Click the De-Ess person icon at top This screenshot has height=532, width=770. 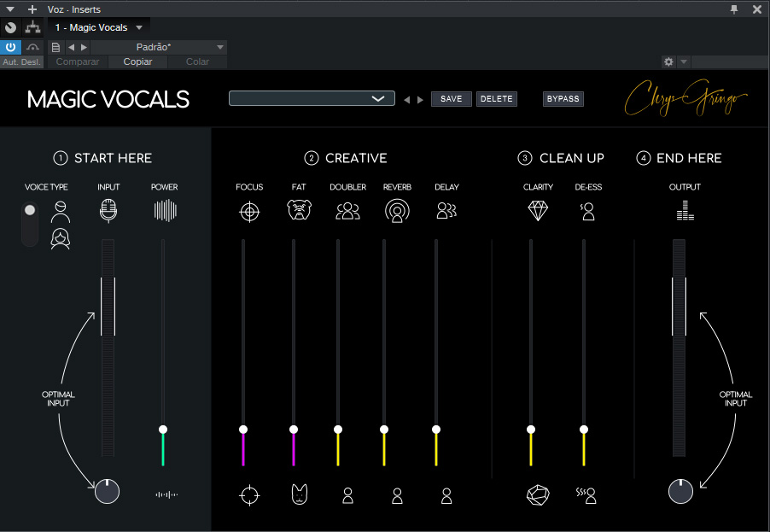[587, 212]
